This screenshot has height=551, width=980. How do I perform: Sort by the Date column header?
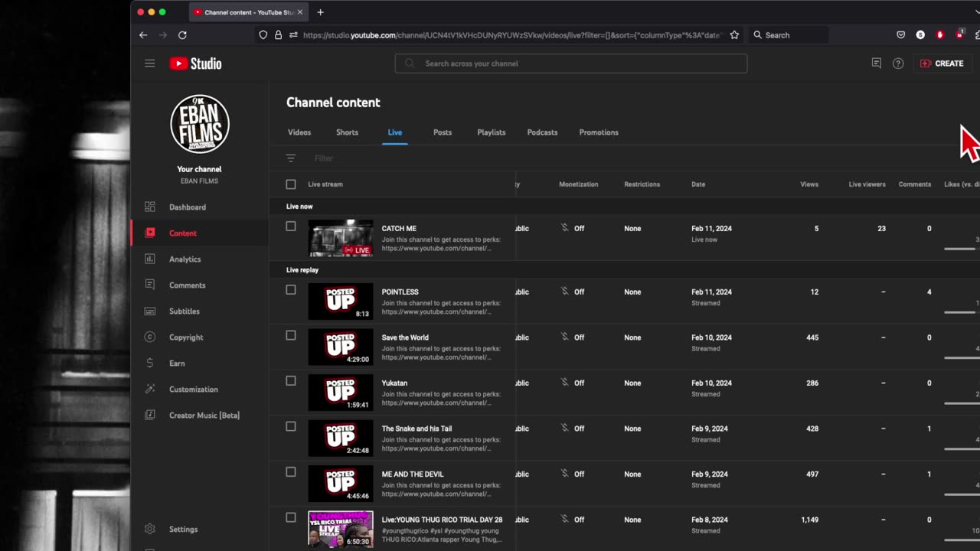coord(698,184)
